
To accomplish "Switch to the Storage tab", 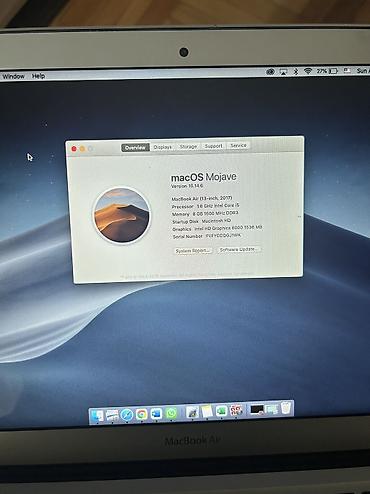I will (188, 146).
